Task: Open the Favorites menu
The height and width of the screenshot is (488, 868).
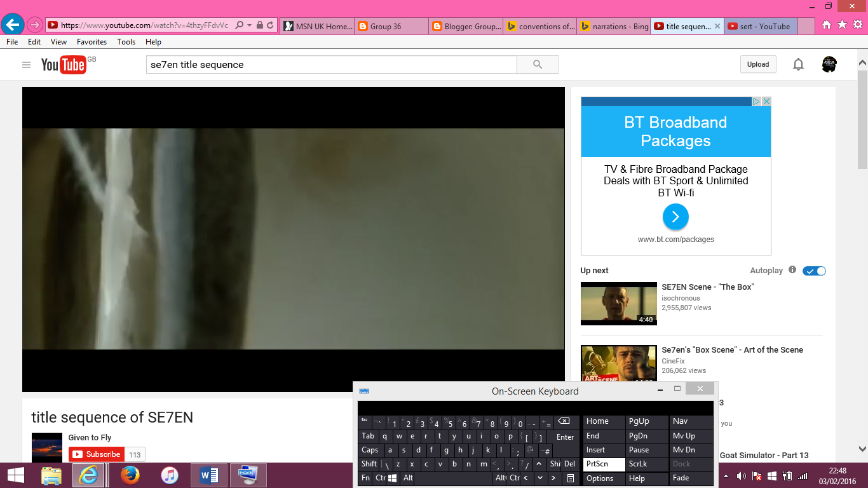Action: coord(92,41)
